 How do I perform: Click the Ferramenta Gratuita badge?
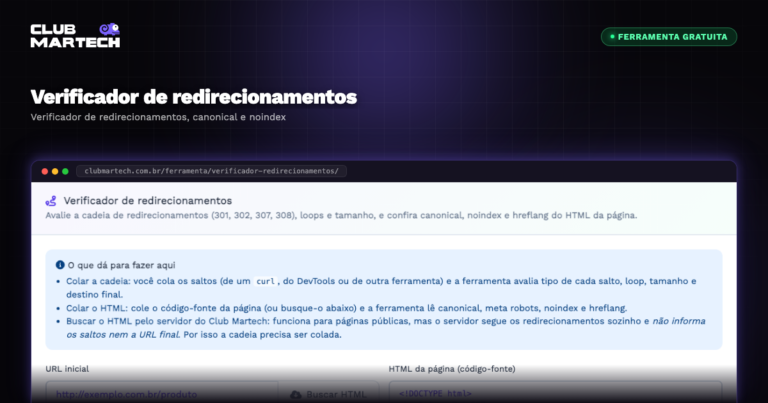(669, 37)
